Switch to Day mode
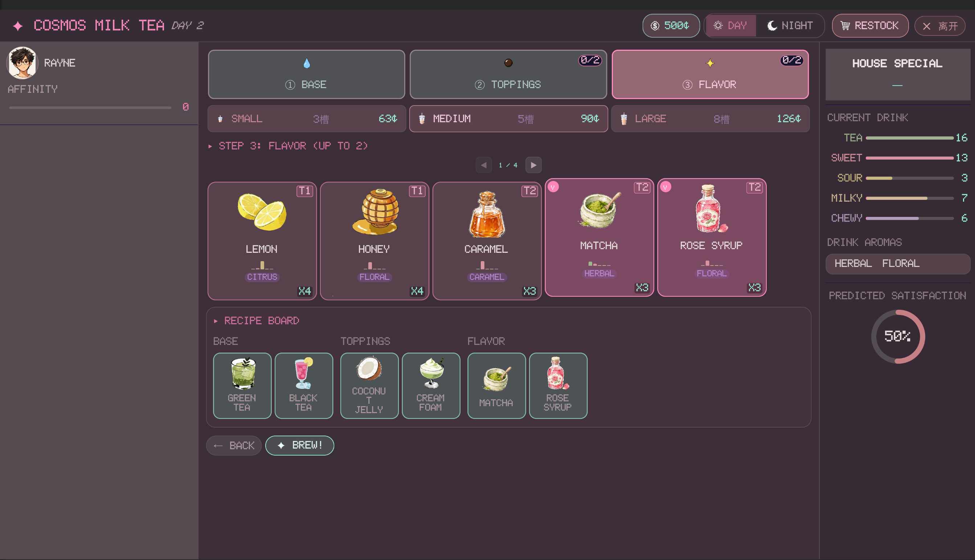This screenshot has width=975, height=560. point(731,26)
